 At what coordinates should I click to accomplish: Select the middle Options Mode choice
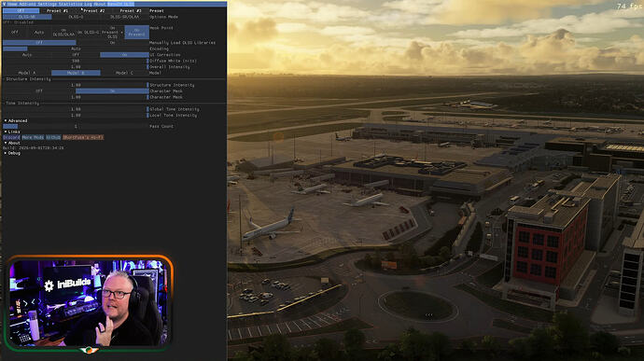76,17
